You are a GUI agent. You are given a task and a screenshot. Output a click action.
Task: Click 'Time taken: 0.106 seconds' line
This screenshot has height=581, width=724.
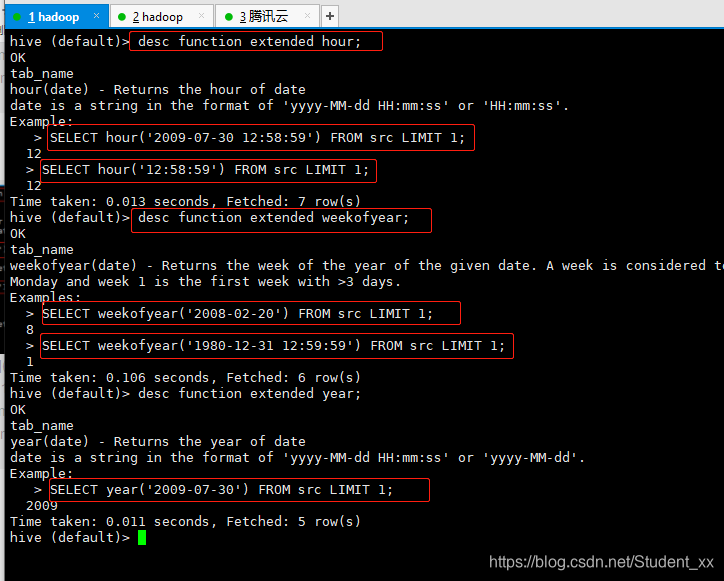point(185,377)
